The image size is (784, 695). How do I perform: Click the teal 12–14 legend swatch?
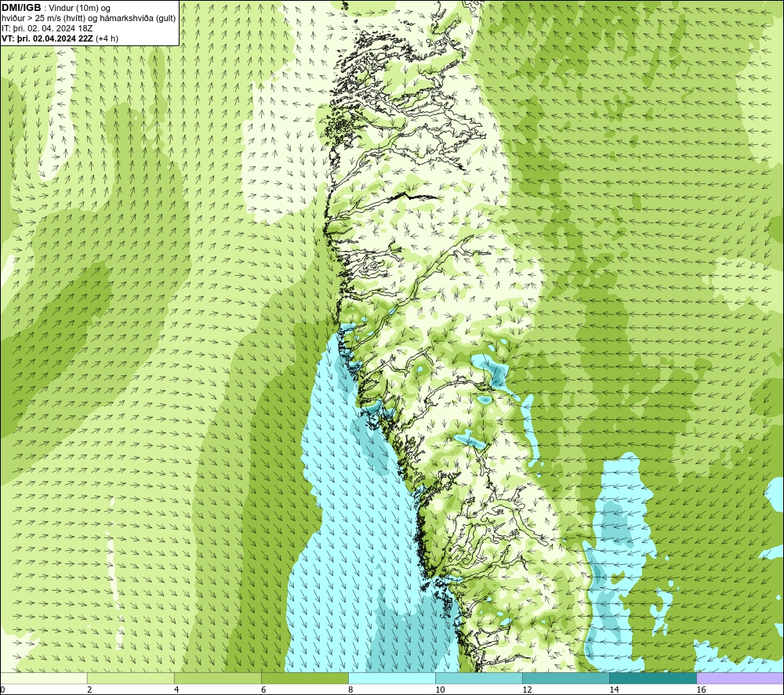565,678
